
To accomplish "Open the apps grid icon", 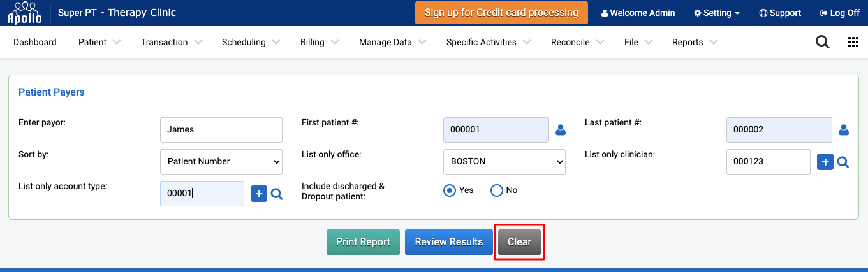I will 853,42.
